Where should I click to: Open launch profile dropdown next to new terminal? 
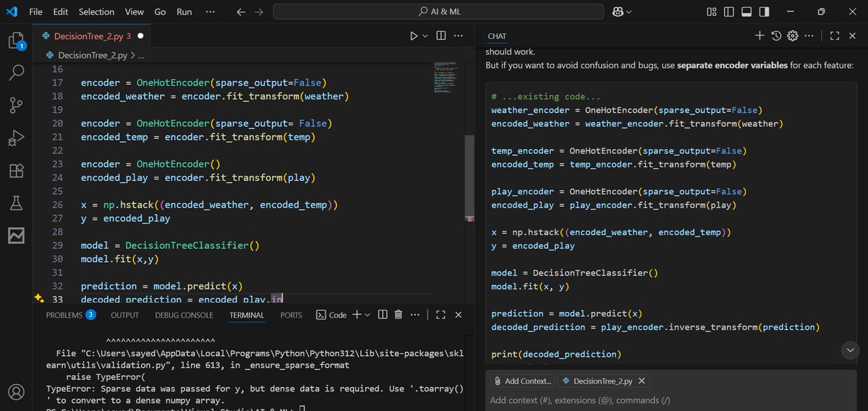pyautogui.click(x=367, y=315)
